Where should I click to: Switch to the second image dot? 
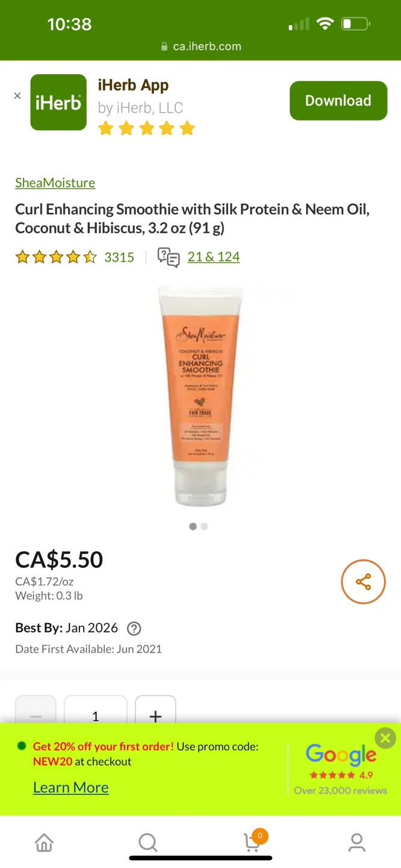pyautogui.click(x=205, y=526)
